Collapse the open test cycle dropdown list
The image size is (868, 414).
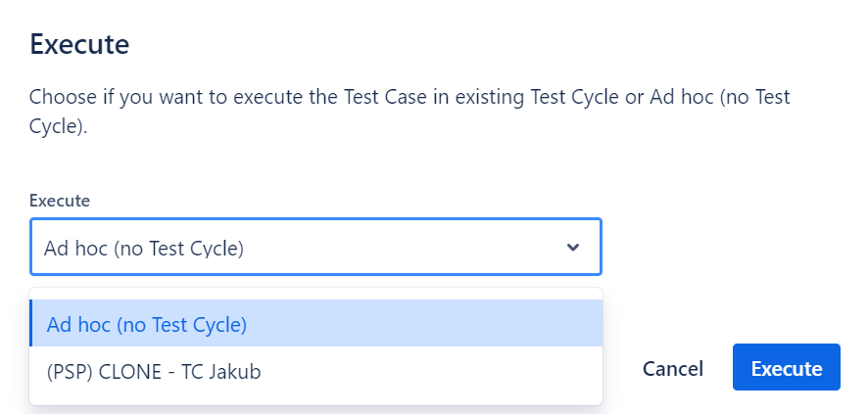(x=573, y=248)
